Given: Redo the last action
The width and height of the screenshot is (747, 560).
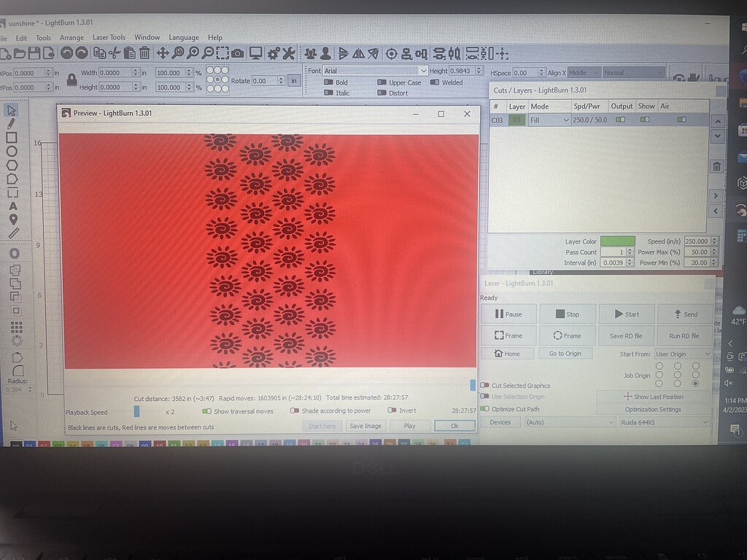Looking at the screenshot, I should coord(82,53).
